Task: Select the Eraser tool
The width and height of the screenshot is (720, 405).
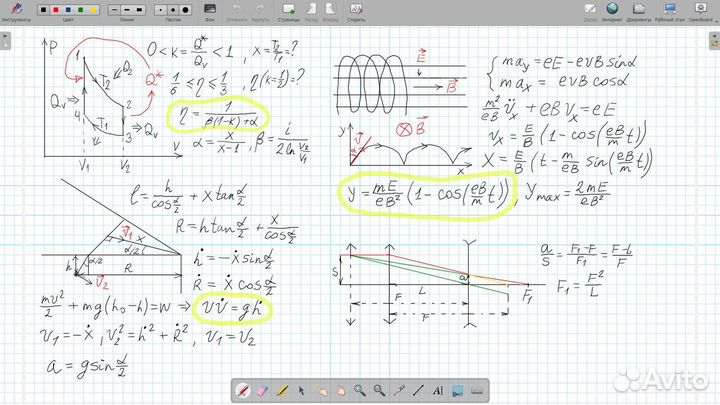Action: point(264,389)
